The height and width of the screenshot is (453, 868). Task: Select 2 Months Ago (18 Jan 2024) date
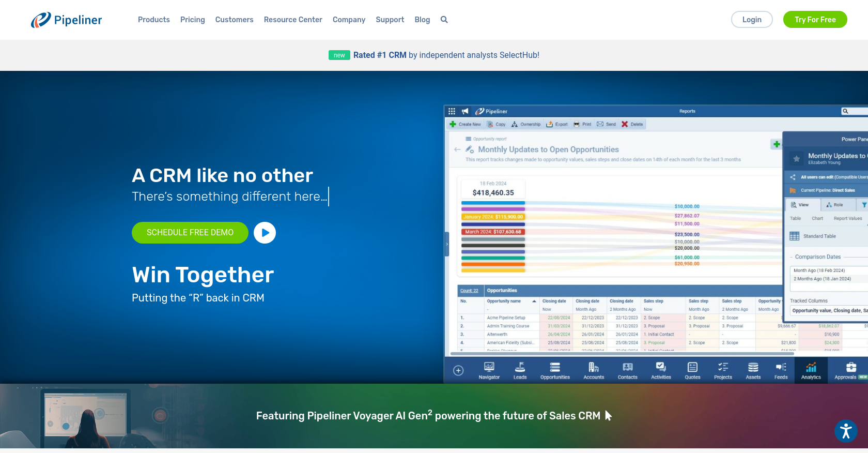click(822, 279)
